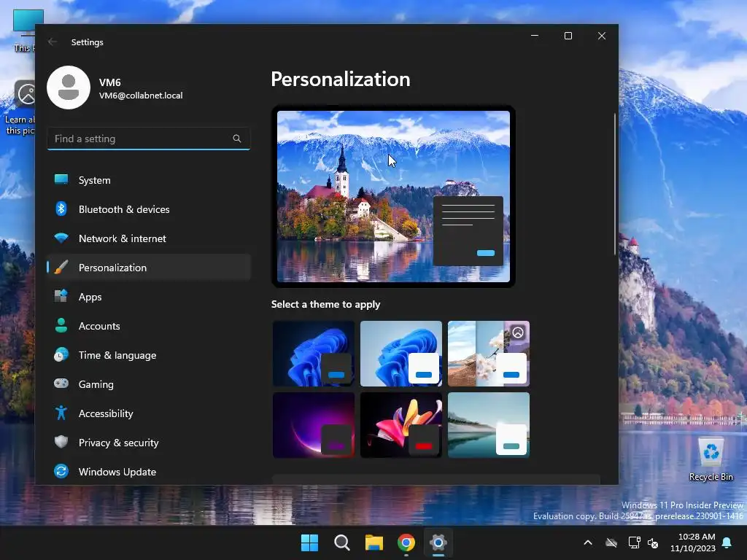Select the Time & language clock icon
Viewport: 747px width, 560px height.
coord(61,355)
